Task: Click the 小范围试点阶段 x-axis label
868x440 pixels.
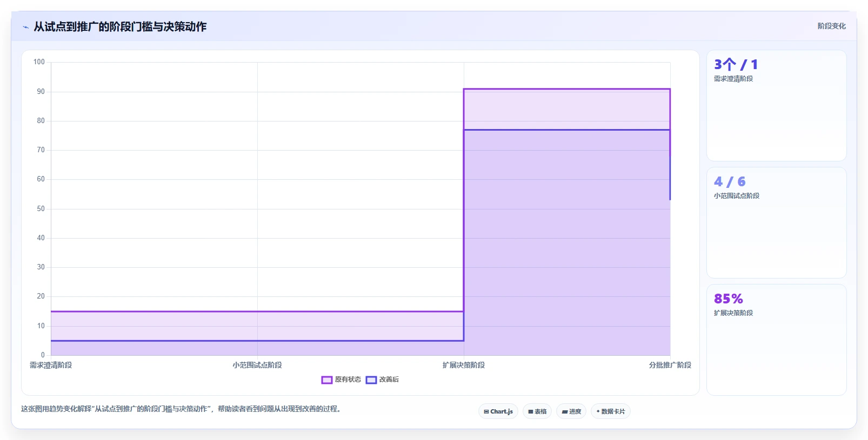Action: click(257, 365)
